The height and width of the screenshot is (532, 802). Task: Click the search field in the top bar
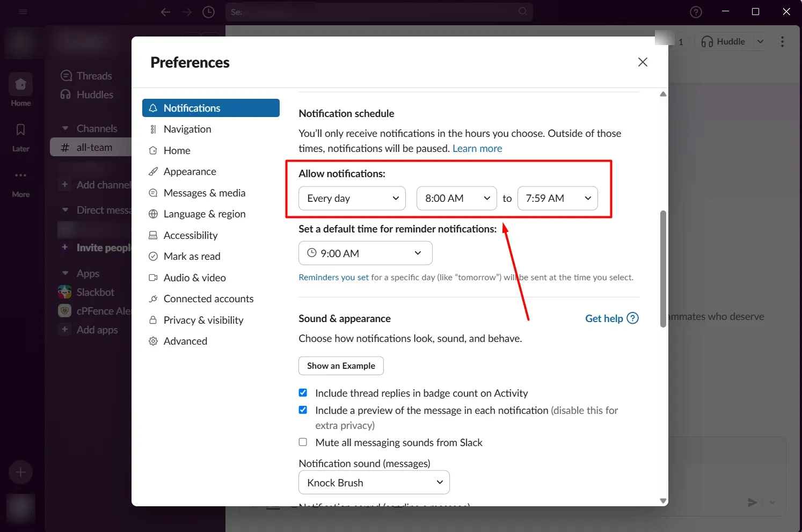379,12
